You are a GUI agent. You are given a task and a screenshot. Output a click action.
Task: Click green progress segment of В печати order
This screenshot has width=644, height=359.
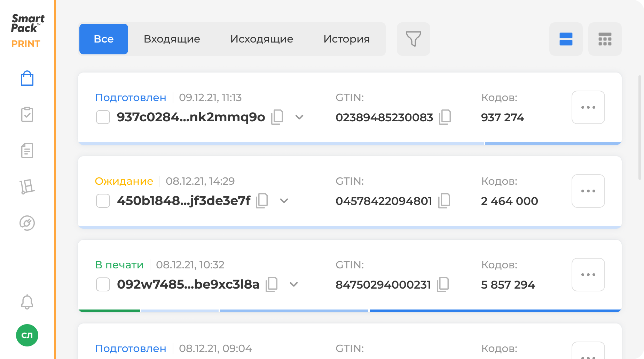coord(109,311)
